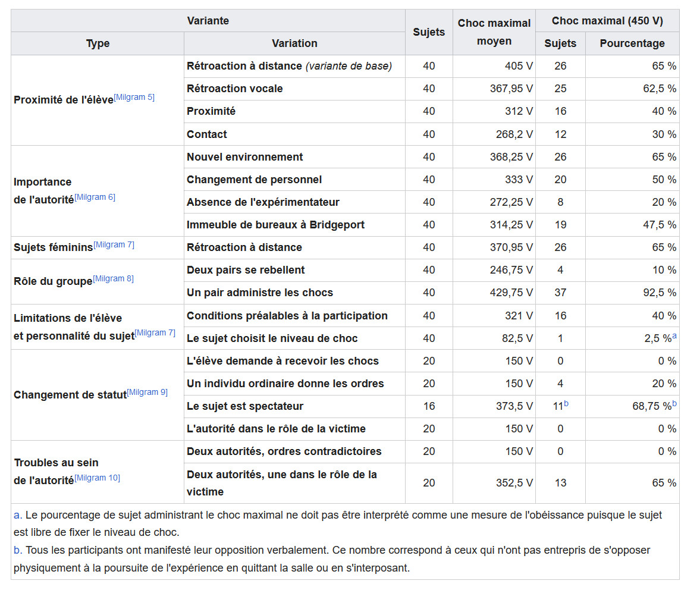Click the 'Variation' column header
700x590 pixels.
coord(294,43)
